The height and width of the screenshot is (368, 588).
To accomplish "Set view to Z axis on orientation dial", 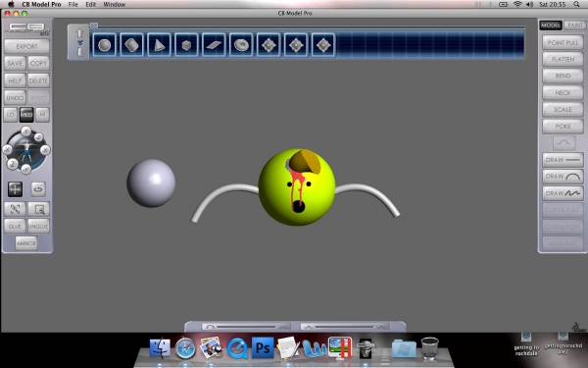I will 13,164.
